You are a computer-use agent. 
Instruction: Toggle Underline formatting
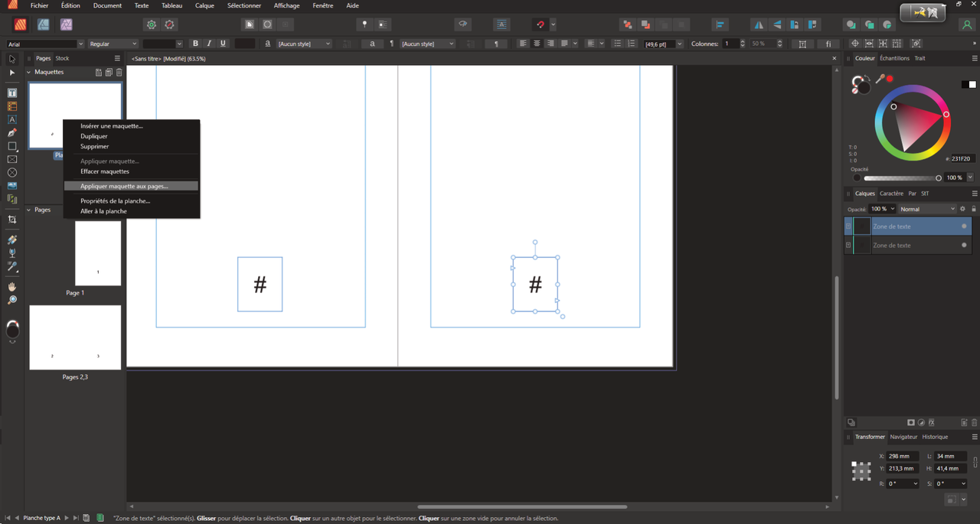[x=223, y=44]
